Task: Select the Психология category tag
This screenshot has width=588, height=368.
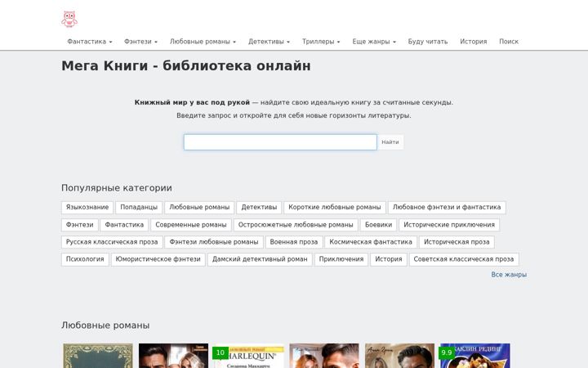Action: tap(85, 259)
